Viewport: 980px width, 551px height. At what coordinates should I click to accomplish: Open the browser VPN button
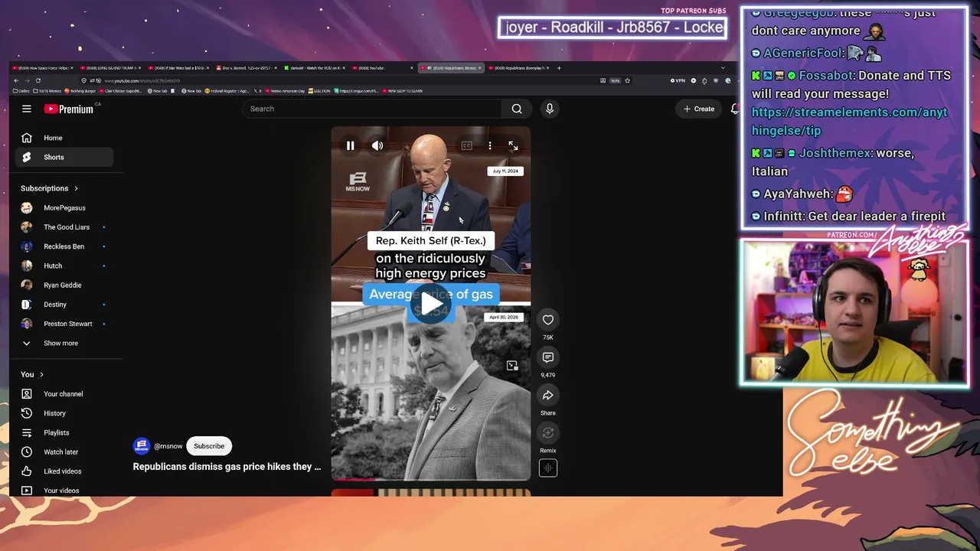678,80
